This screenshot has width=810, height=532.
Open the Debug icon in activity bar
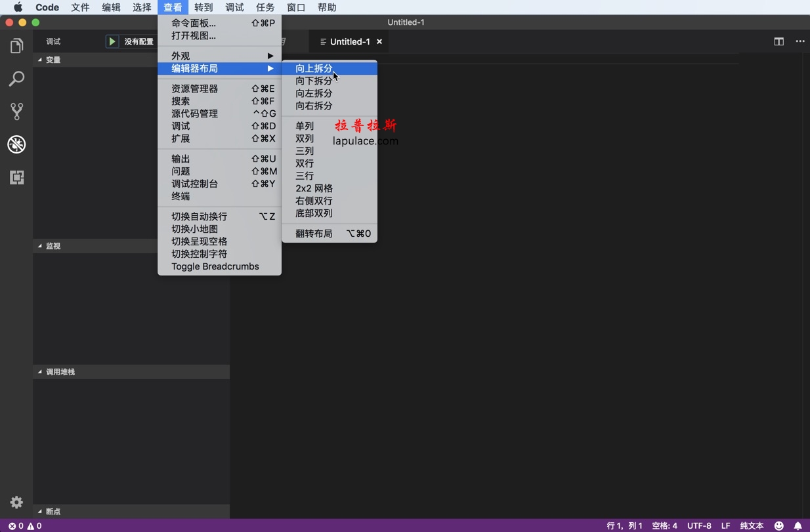click(x=16, y=144)
